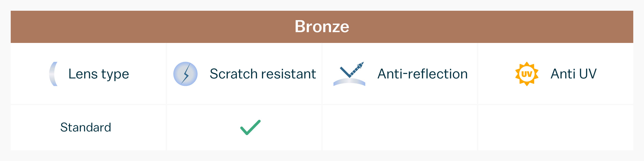Click the arrowhead tip on the Anti-reflection icon
Screen dimensions: 644x161
(362, 64)
